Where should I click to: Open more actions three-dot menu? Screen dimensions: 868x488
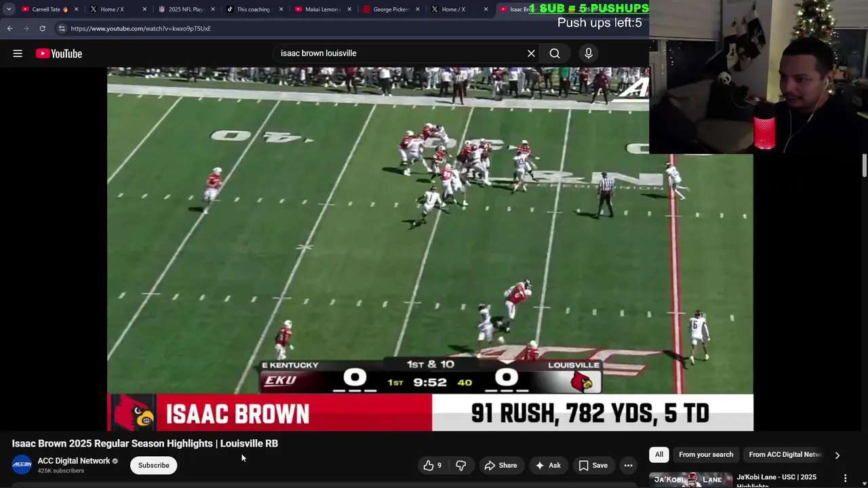629,466
